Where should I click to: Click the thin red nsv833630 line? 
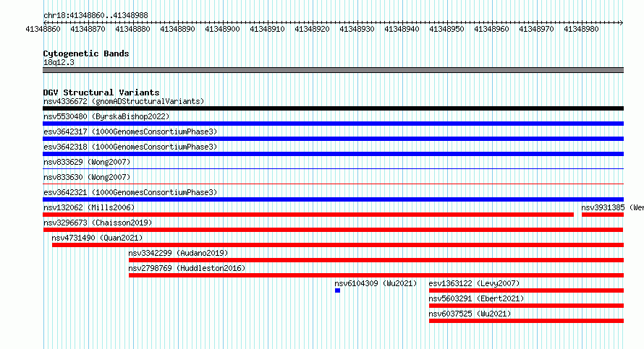click(333, 184)
